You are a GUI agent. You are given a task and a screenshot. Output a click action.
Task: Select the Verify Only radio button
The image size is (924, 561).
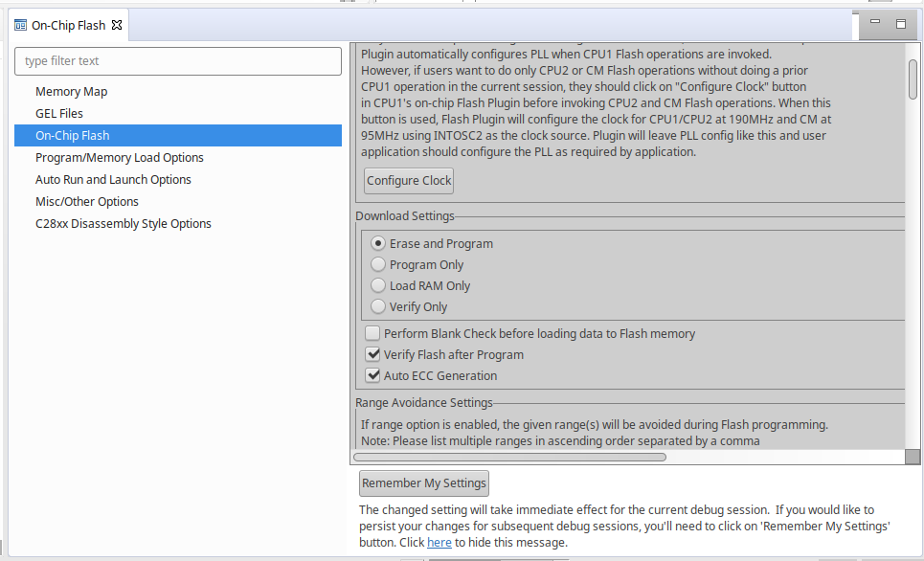(378, 307)
